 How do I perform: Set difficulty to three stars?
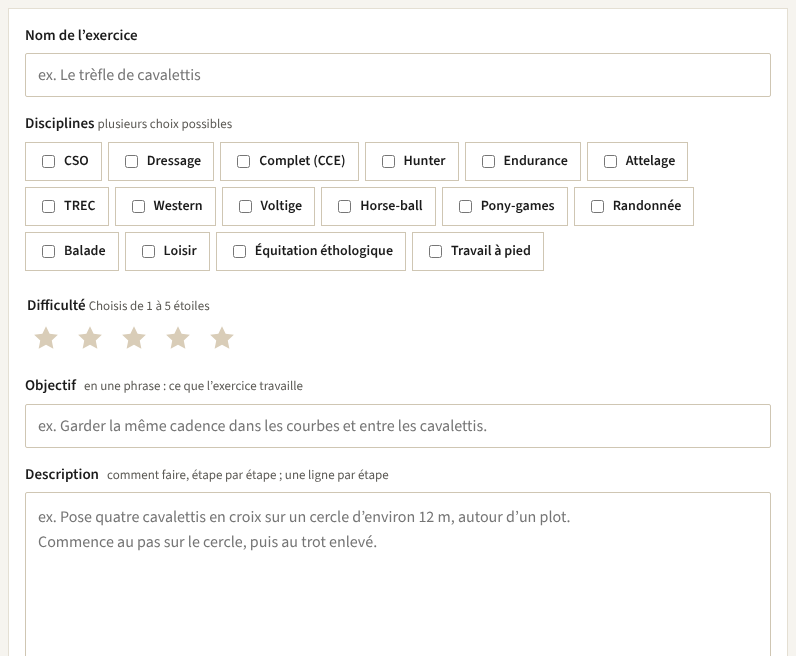(134, 338)
